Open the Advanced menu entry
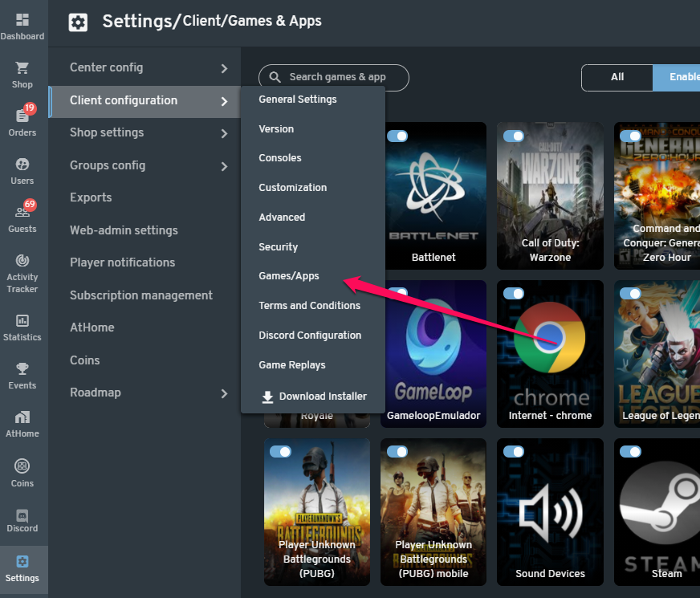700x598 pixels. pos(282,218)
